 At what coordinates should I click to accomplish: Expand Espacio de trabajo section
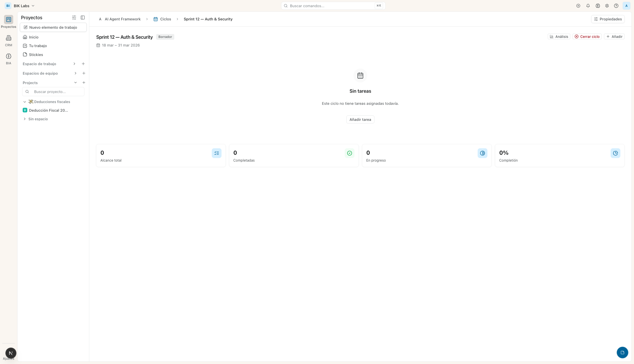[74, 64]
